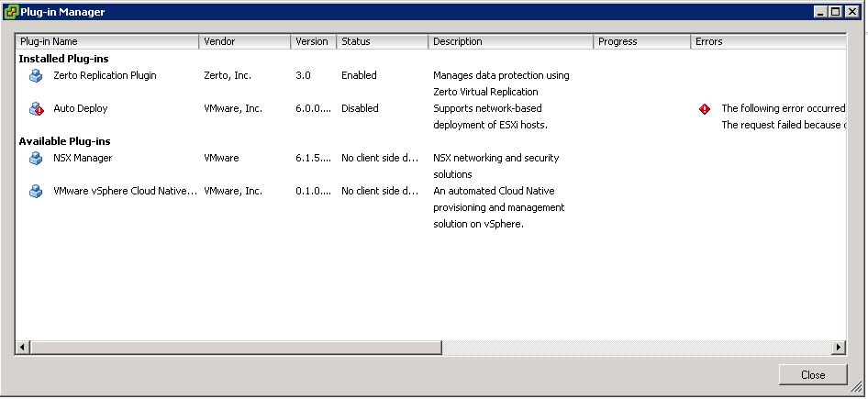Screen dimensions: 868x399
Task: Click the horizontal scrollbar thumb
Action: (236, 348)
